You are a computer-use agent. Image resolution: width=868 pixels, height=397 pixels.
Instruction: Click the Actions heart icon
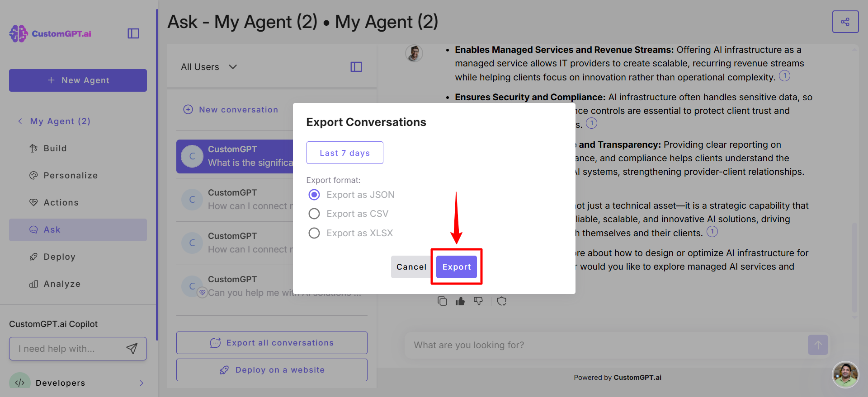coord(33,202)
